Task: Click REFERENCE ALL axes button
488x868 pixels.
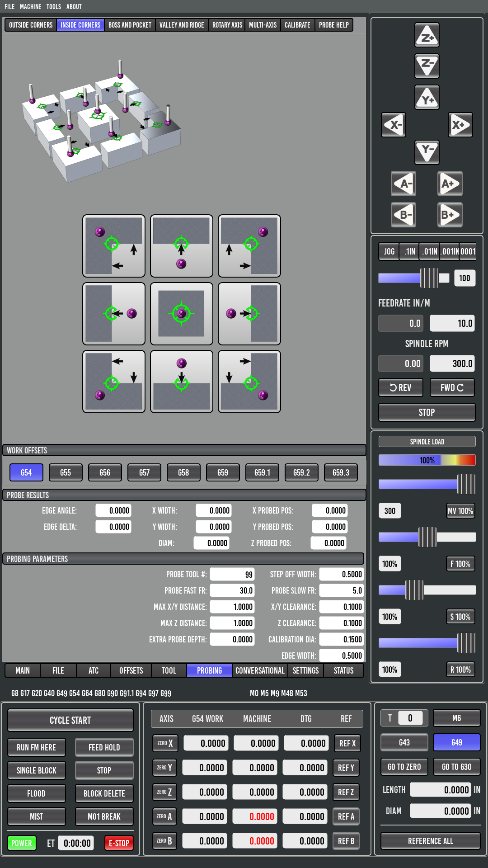Action: [x=431, y=841]
